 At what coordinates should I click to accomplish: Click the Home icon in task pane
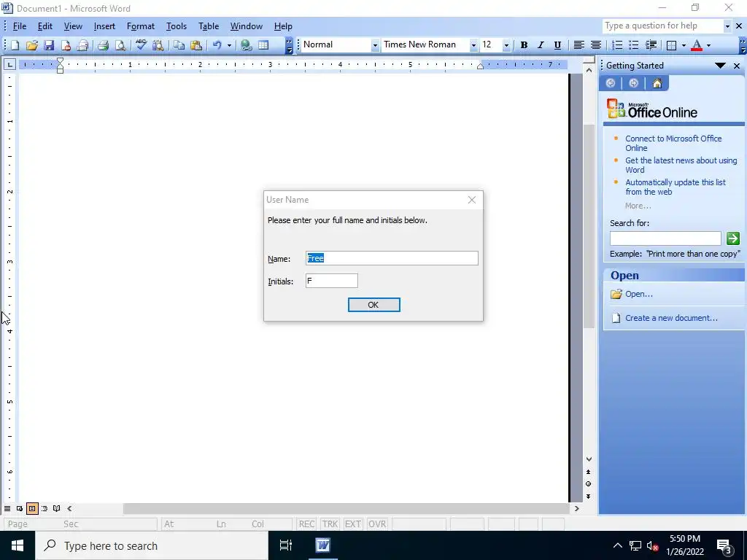click(657, 83)
